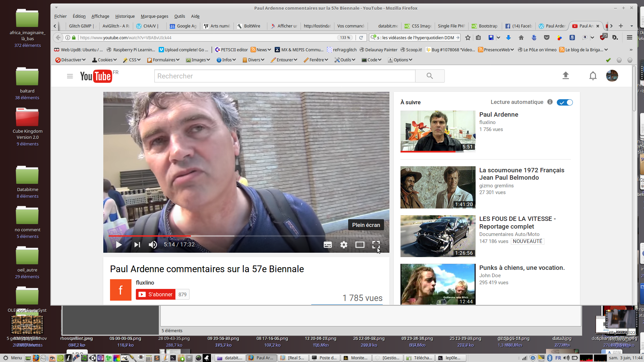This screenshot has height=362, width=644.
Task: Mute the video volume
Action: pyautogui.click(x=153, y=245)
